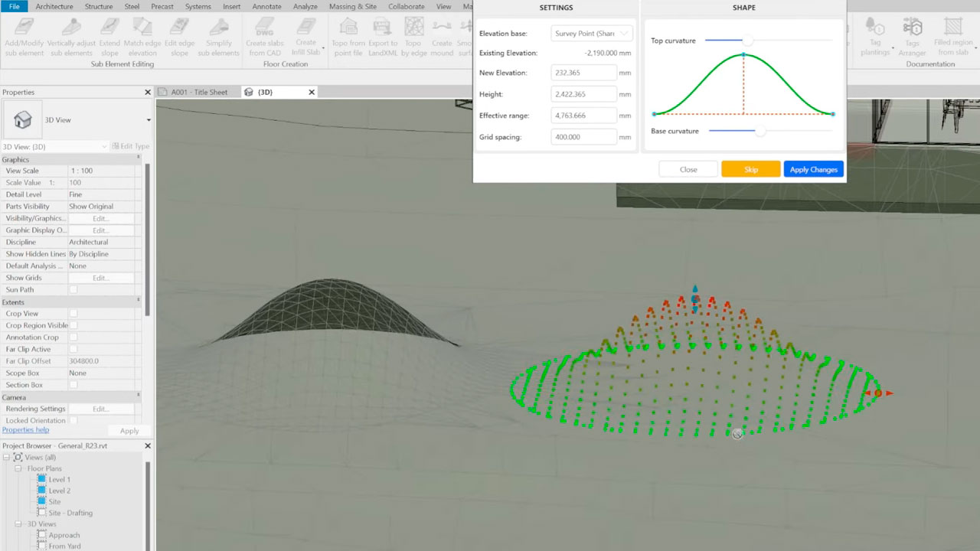Close the Project Browser panel
This screenshot has height=551, width=980.
[x=148, y=445]
